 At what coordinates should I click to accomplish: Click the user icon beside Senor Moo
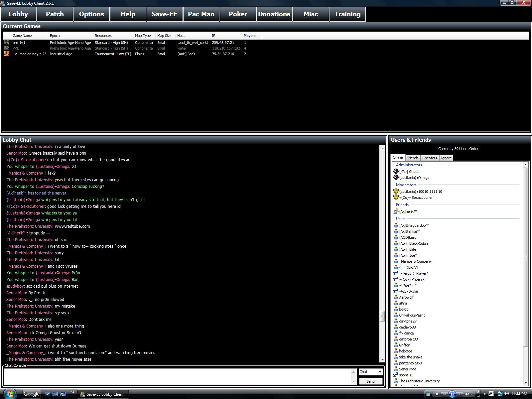point(396,369)
